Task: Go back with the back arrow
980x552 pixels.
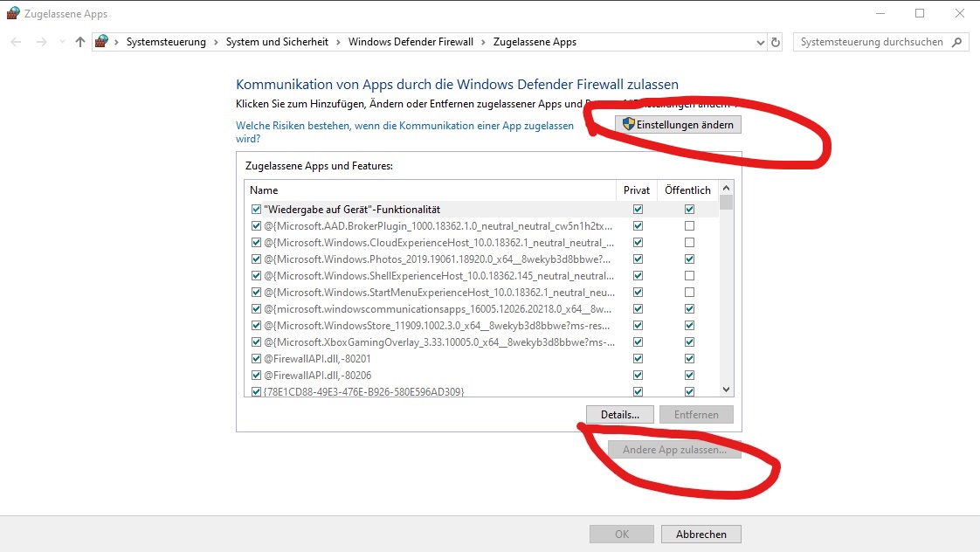Action: [17, 42]
